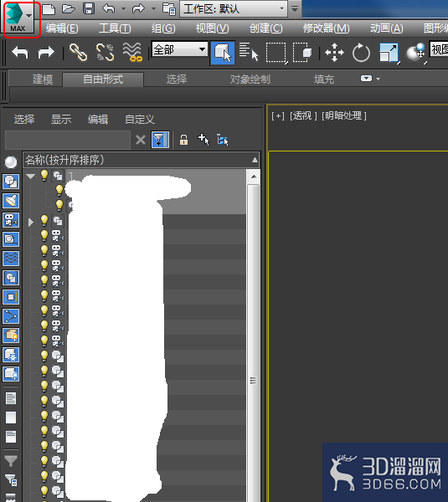Screen dimensions: 448x502
Task: Toggle Display Helpers tape-measure filter
Action: click(x=11, y=239)
